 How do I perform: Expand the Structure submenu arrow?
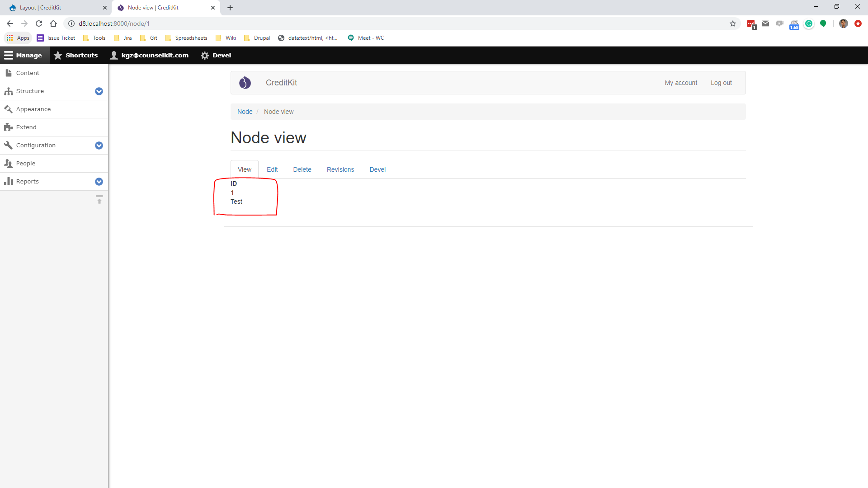[99, 91]
